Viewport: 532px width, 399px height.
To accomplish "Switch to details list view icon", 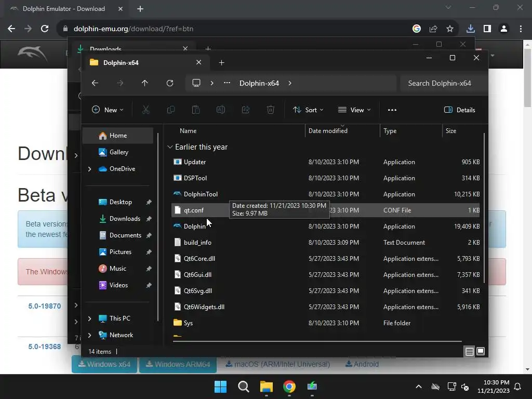I will click(469, 352).
